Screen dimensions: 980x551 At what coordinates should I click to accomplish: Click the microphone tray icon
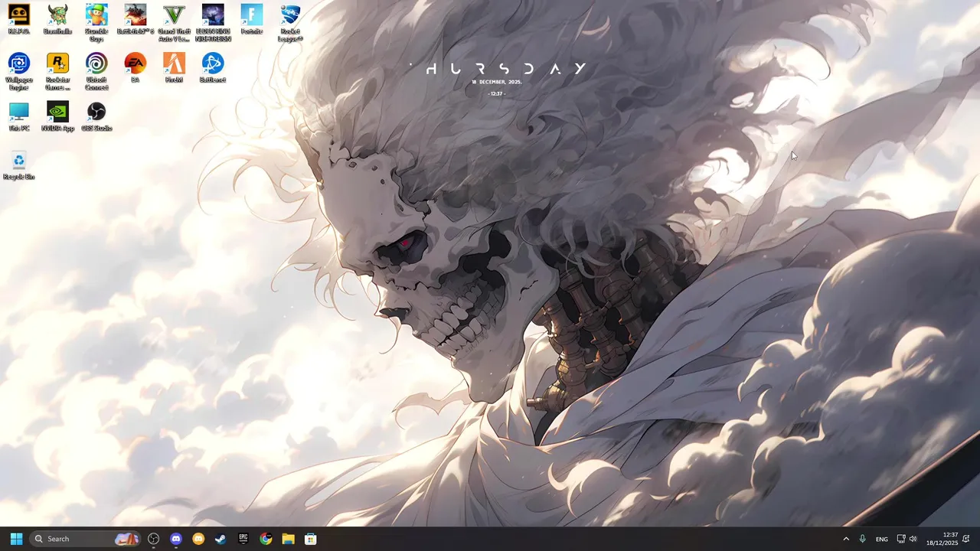click(862, 539)
